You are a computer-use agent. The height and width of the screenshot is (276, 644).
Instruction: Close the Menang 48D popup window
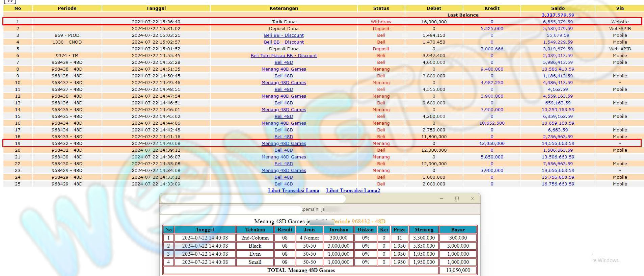(x=473, y=198)
